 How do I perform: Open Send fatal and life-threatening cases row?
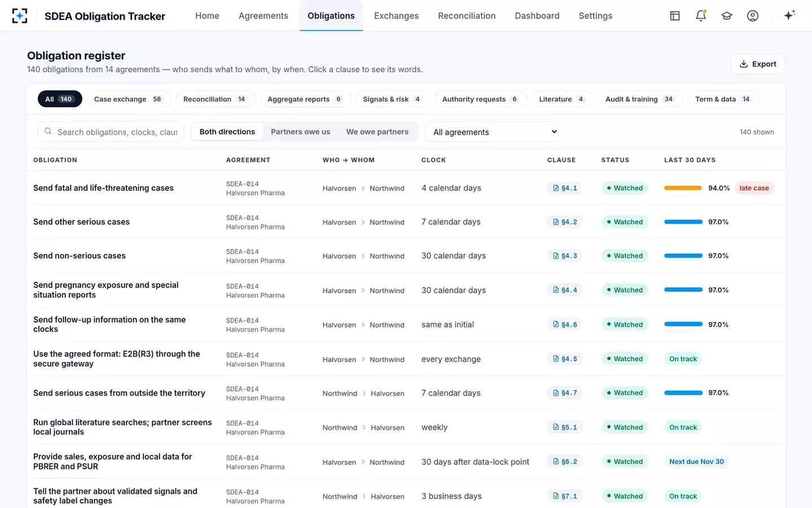pyautogui.click(x=406, y=188)
